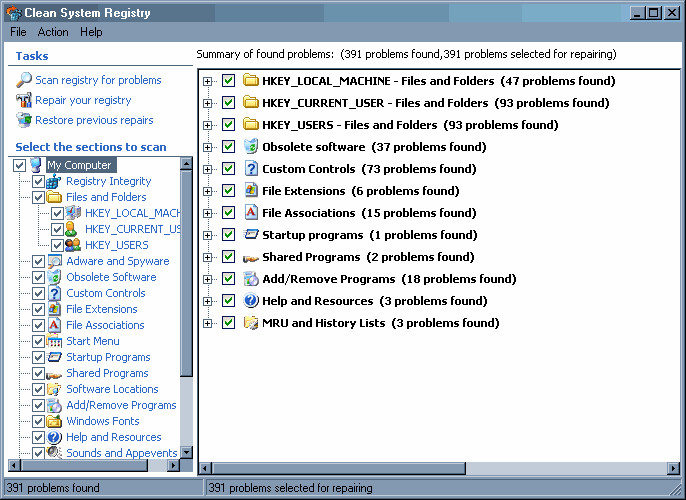Click folder icon of HKEY_CURRENT_USER results row
Image resolution: width=686 pixels, height=500 pixels.
251,102
